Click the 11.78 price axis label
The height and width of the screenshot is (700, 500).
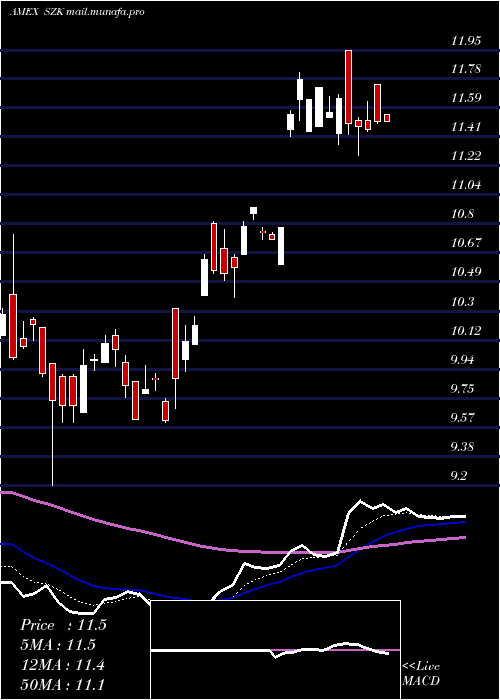[x=466, y=69]
